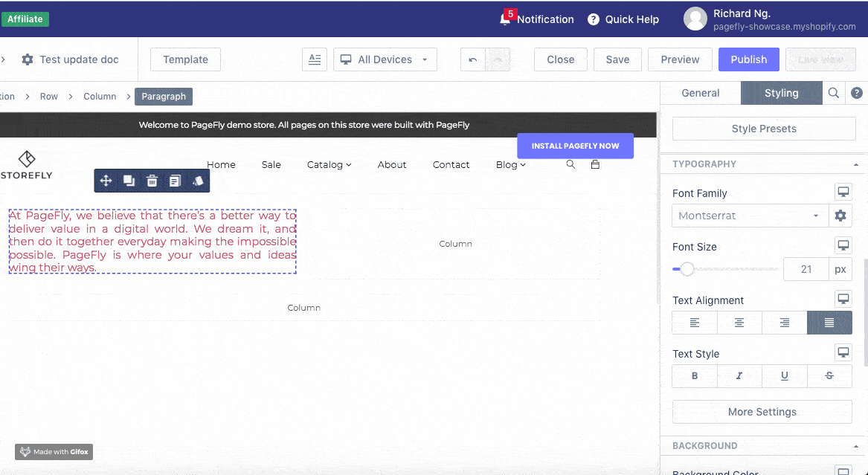Click the store search magnifier icon
Image resolution: width=868 pixels, height=475 pixels.
570,165
